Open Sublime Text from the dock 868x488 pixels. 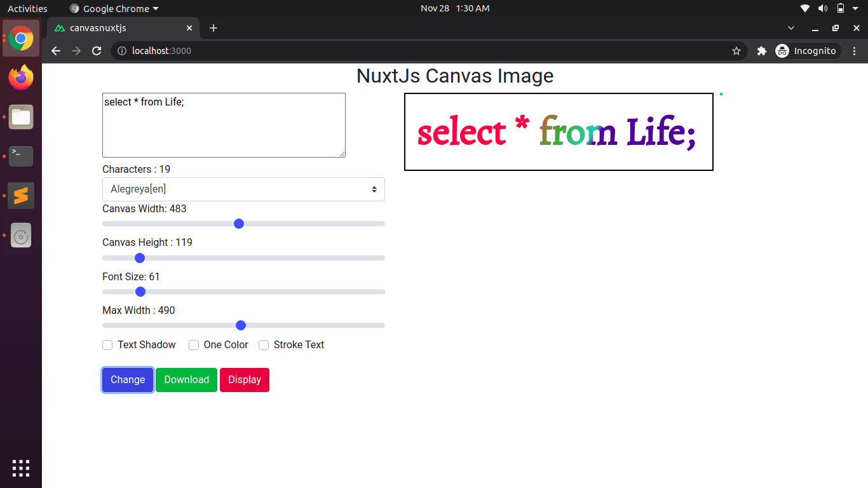point(21,196)
